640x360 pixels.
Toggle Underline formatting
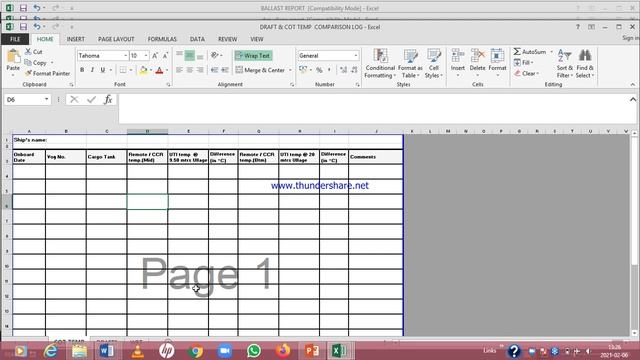pos(103,70)
